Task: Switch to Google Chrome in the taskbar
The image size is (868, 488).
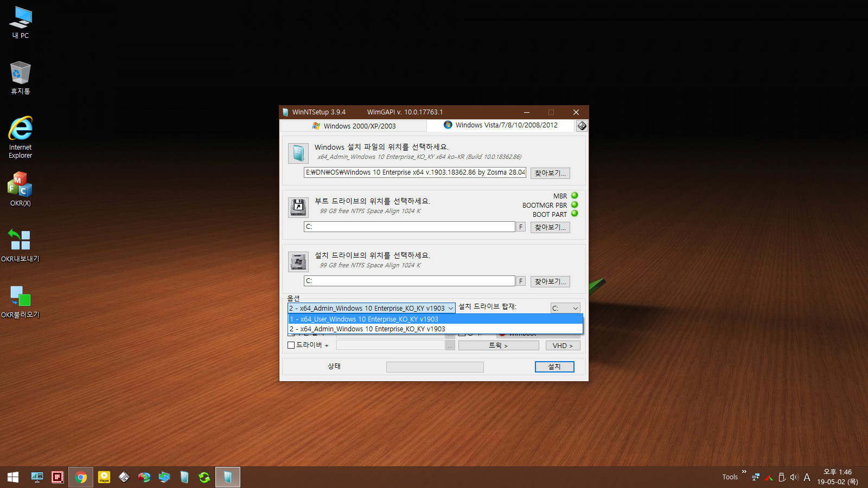Action: pyautogui.click(x=81, y=477)
